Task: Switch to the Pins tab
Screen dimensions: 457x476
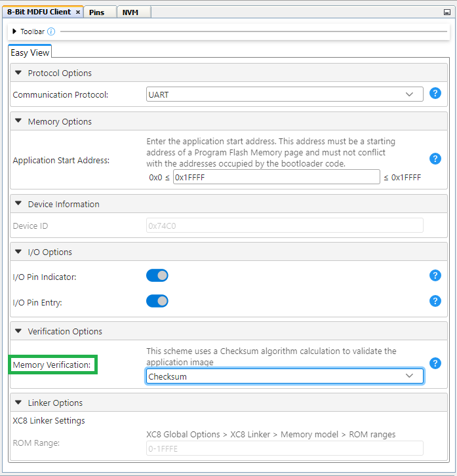Action: (96, 12)
